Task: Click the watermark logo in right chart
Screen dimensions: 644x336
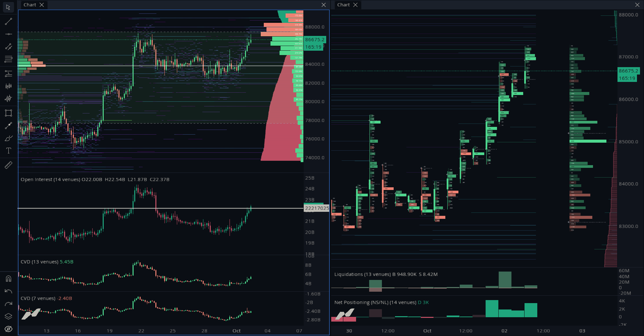Action: (x=345, y=314)
